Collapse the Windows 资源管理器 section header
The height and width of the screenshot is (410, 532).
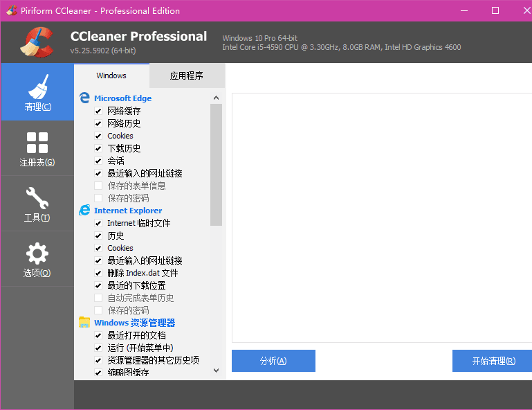point(134,323)
